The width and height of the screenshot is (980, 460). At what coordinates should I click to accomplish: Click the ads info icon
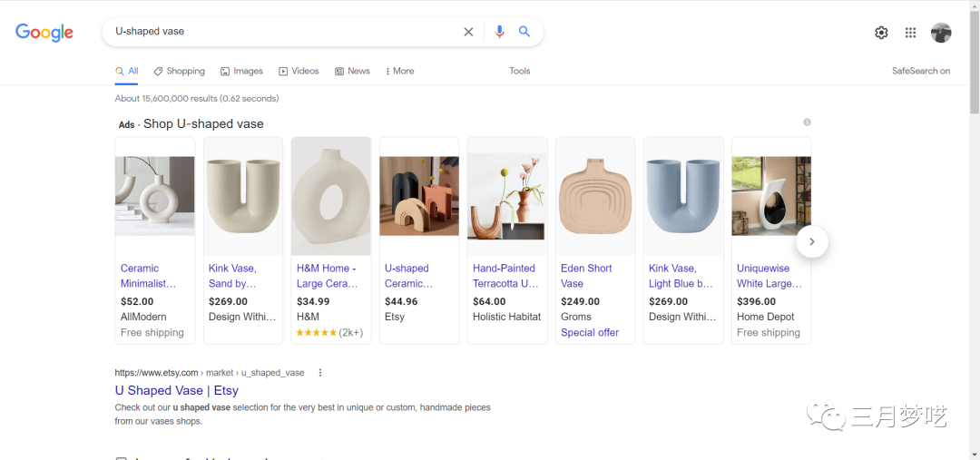pos(807,122)
